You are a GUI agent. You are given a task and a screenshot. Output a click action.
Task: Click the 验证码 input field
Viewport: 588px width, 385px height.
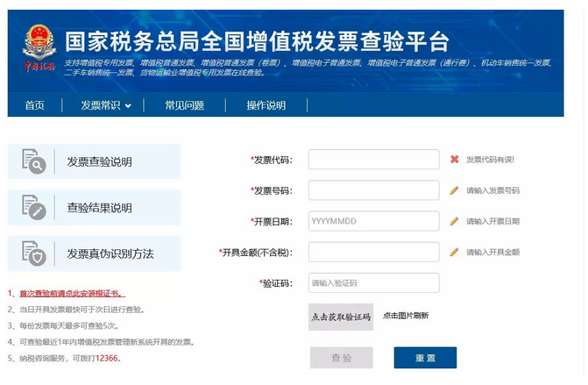374,282
